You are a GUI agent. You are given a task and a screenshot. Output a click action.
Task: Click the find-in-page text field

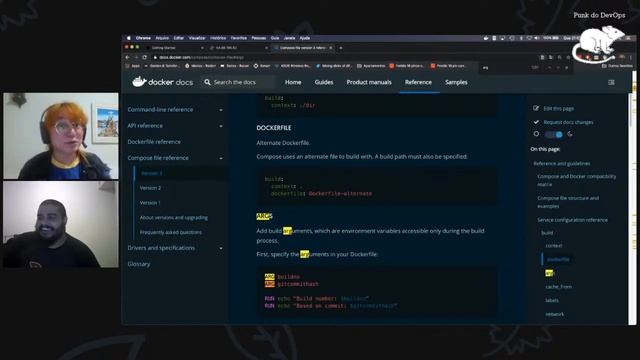coord(505,67)
